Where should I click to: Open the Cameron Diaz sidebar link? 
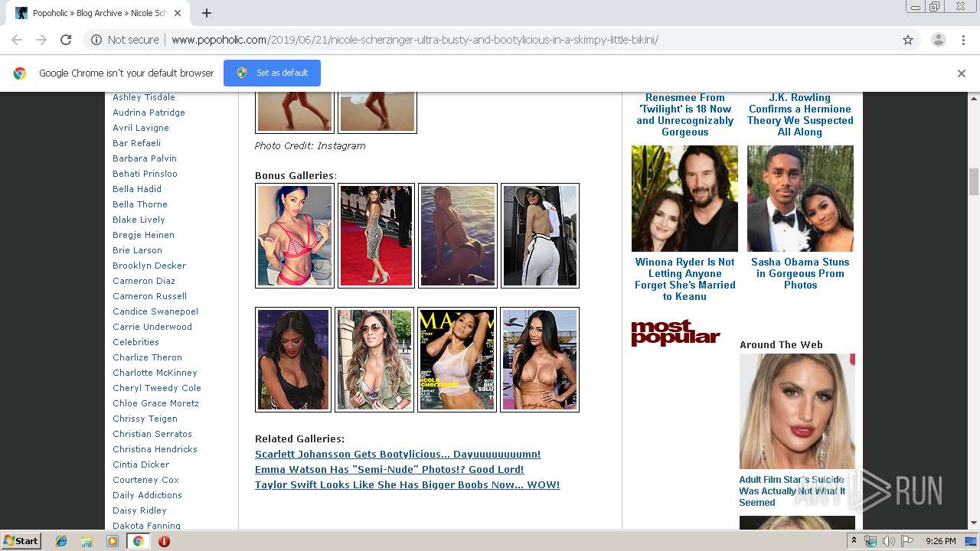[x=144, y=281]
